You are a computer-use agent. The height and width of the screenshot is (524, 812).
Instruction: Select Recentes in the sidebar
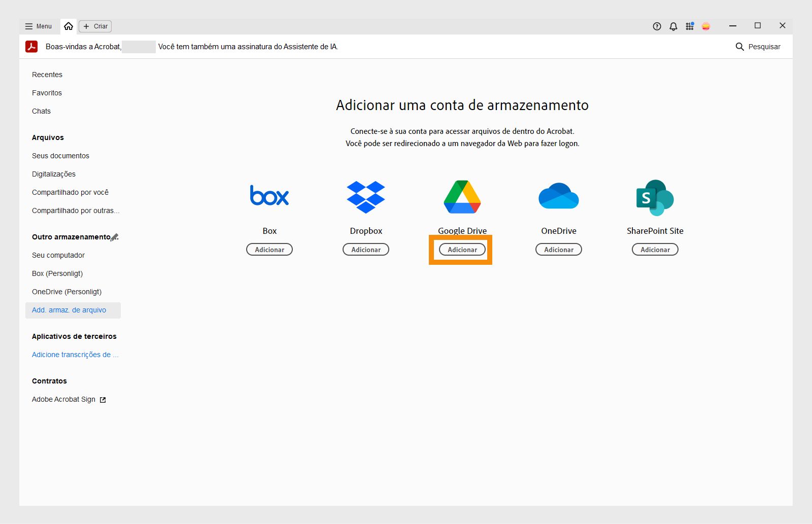click(47, 75)
